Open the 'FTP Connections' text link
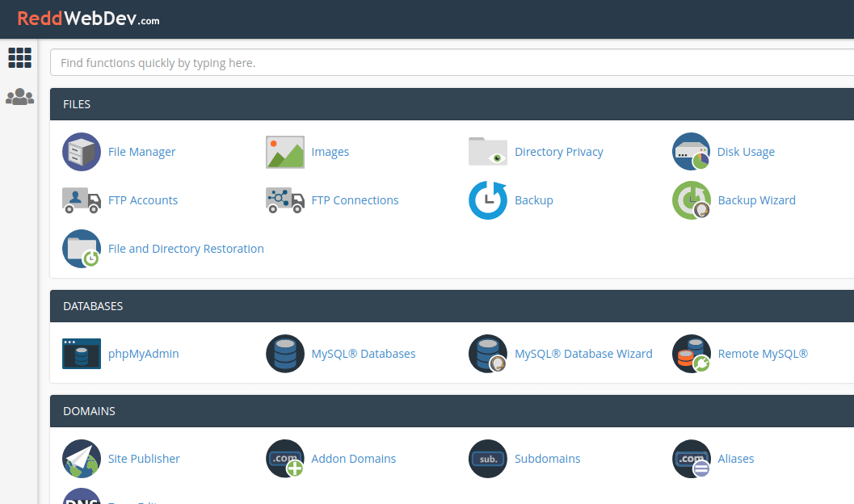854x504 pixels. coord(355,200)
